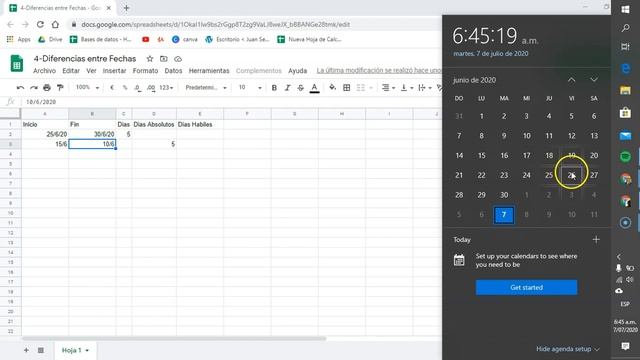Open the font size 10 dropdown
This screenshot has width=640, height=360.
click(x=250, y=88)
